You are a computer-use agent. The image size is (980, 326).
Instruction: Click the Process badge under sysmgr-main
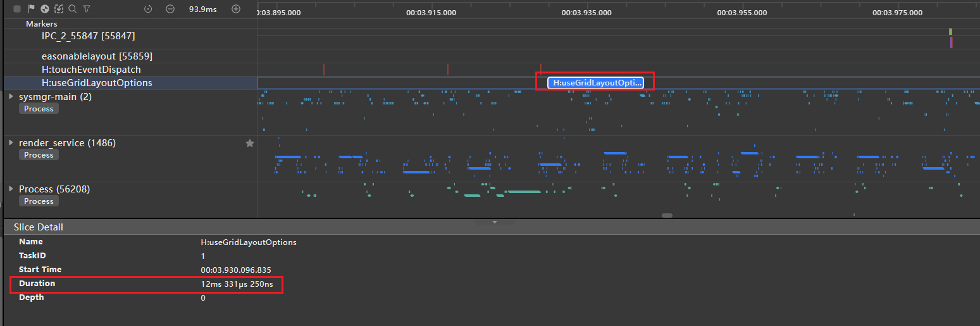[x=39, y=109]
